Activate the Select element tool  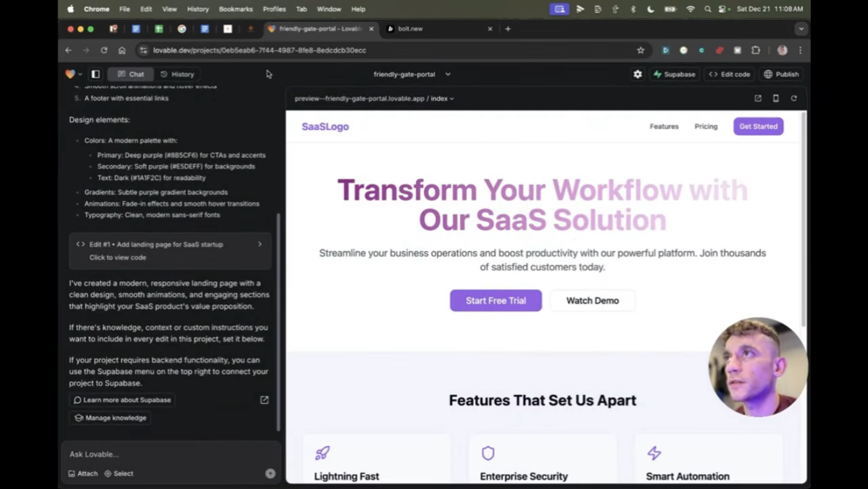coord(118,473)
